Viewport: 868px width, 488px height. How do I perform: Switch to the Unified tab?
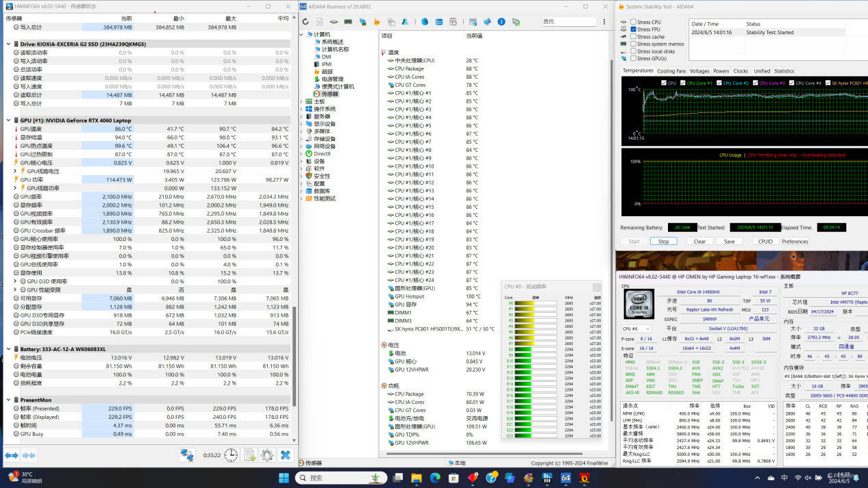pyautogui.click(x=762, y=71)
